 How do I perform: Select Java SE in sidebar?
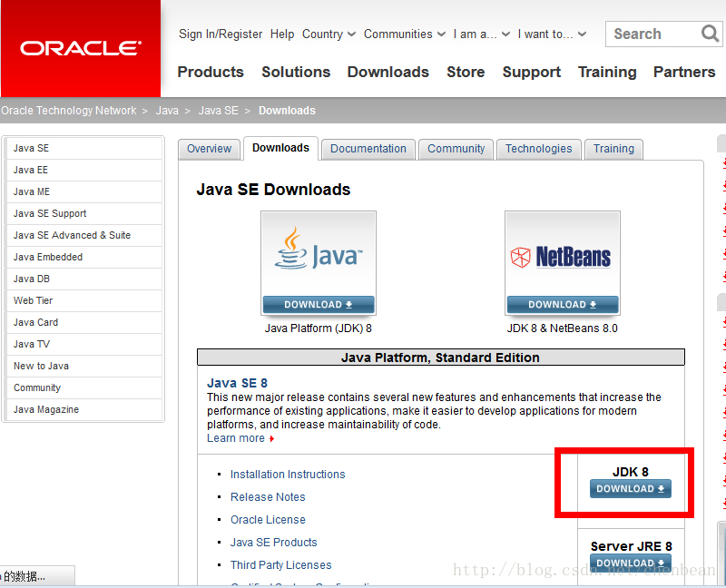coord(84,148)
